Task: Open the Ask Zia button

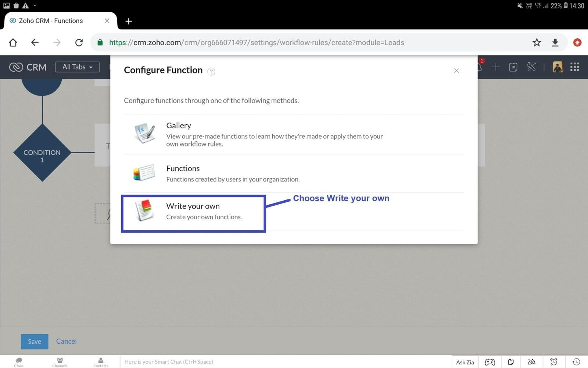Action: [x=465, y=362]
